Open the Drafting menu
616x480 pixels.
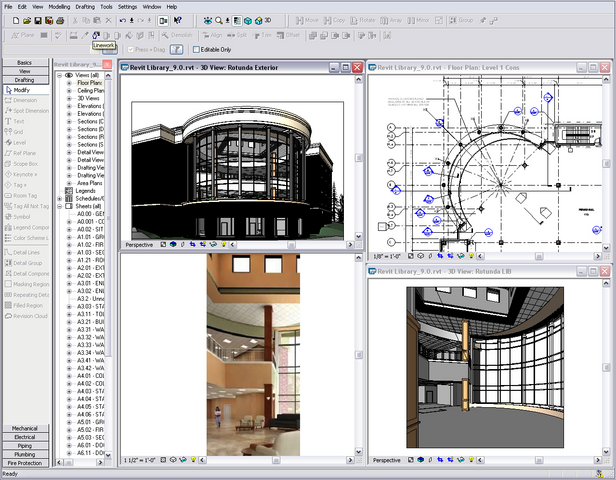pyautogui.click(x=85, y=7)
